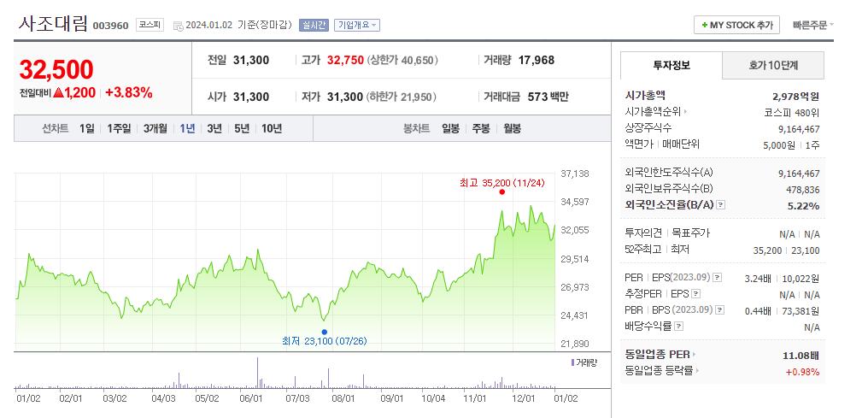Screen dimensions: 868x418
Task: Click the 사조대림 stock name heading
Action: point(53,24)
